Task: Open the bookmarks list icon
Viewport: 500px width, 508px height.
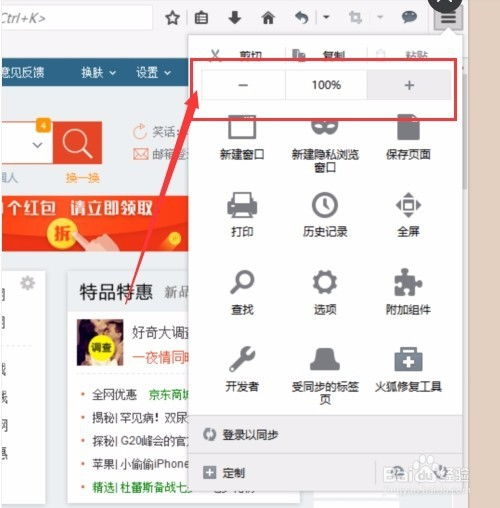Action: 201,18
